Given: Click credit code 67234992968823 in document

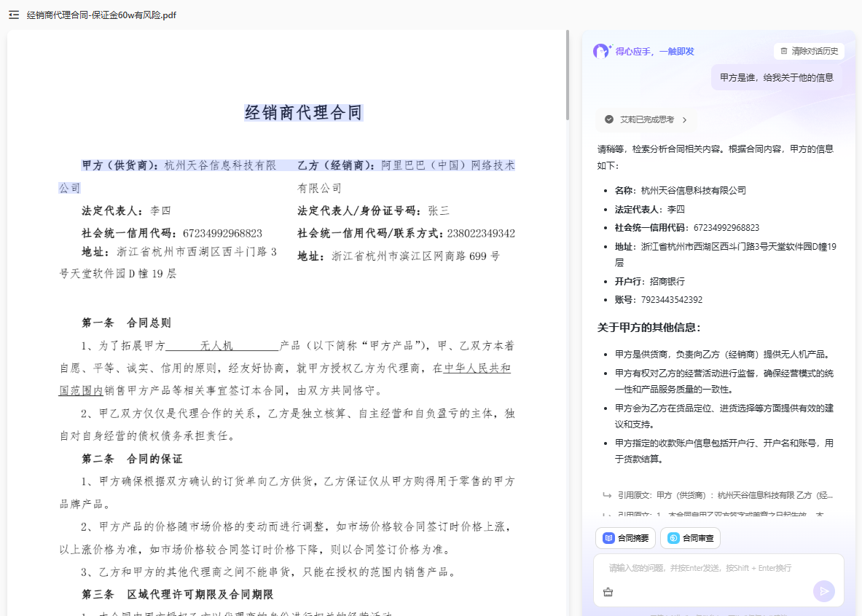Looking at the screenshot, I should coord(223,234).
